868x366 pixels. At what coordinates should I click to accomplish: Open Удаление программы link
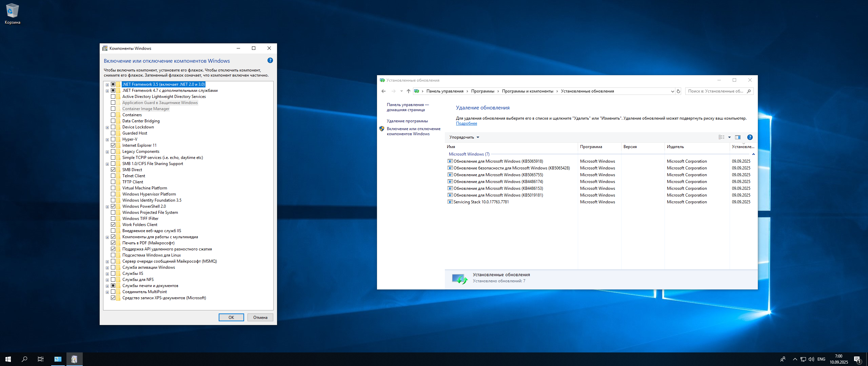(x=407, y=121)
